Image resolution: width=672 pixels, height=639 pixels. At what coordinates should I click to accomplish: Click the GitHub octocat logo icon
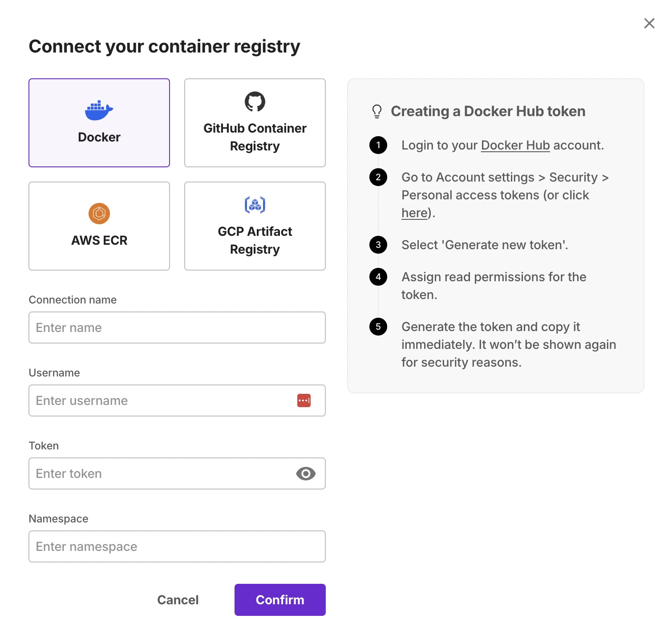click(x=255, y=101)
